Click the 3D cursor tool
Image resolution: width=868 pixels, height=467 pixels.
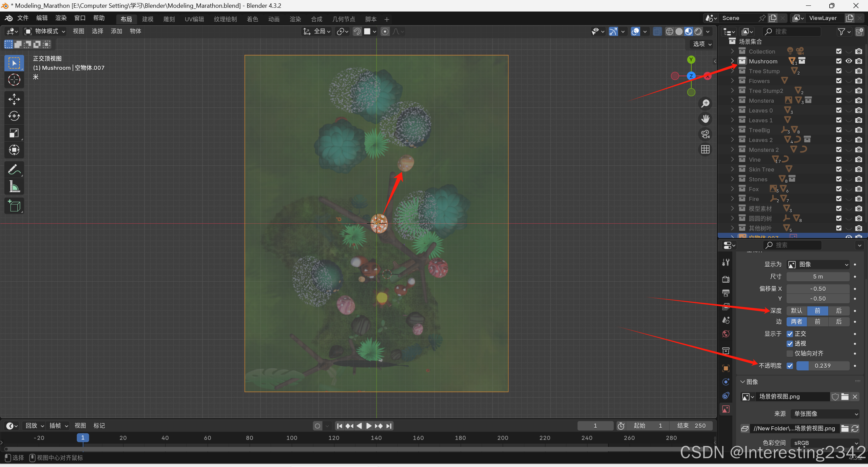14,80
